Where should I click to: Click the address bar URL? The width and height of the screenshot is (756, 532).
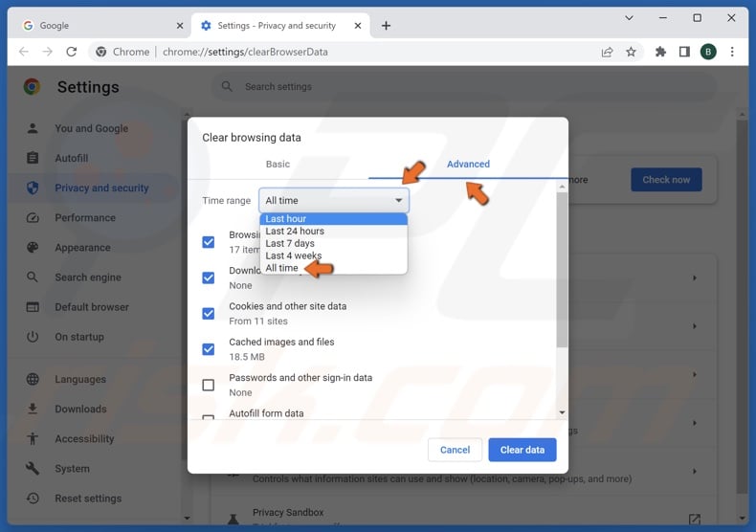[245, 52]
